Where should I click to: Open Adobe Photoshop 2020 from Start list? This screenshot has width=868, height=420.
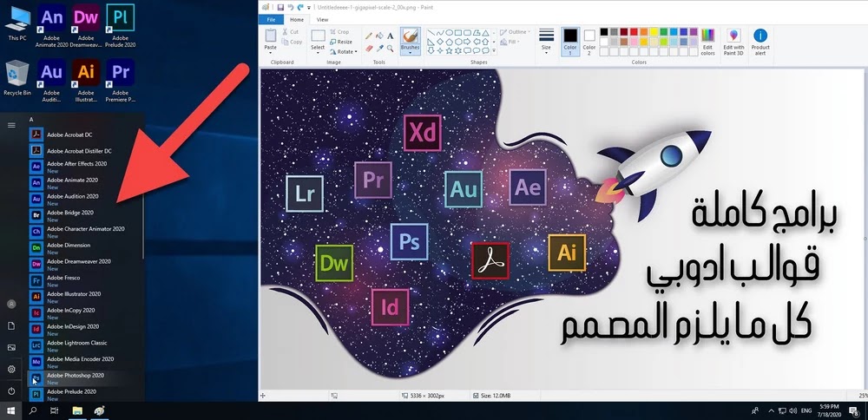click(x=86, y=378)
